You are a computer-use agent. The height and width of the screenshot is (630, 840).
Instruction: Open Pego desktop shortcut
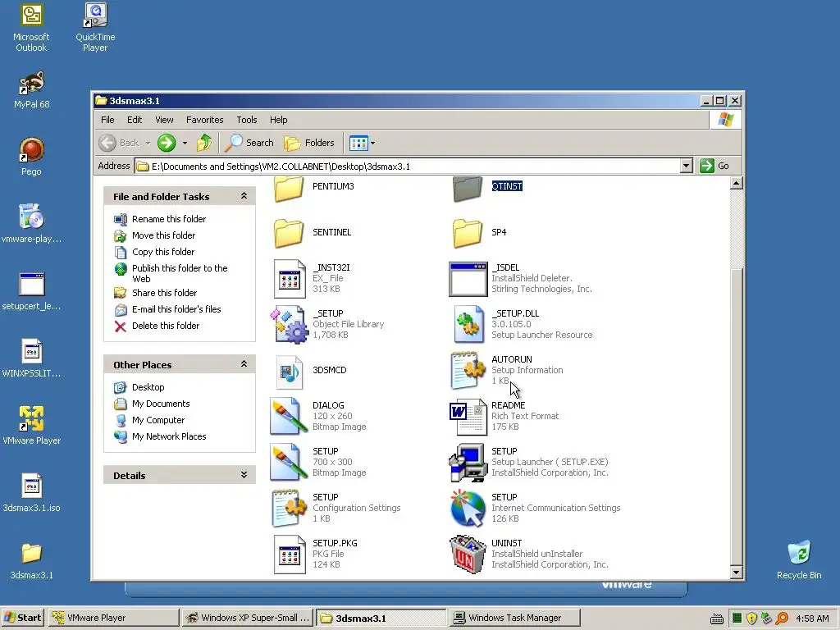[32, 157]
